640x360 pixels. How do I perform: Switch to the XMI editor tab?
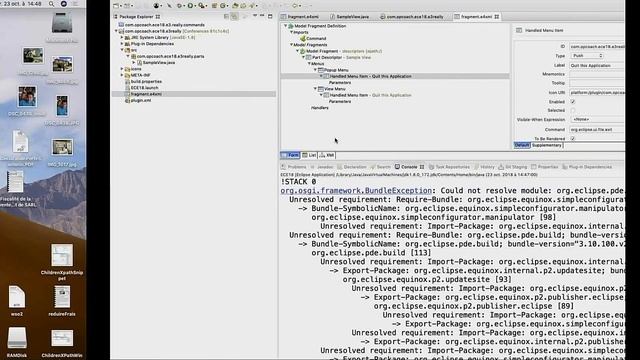coord(327,155)
